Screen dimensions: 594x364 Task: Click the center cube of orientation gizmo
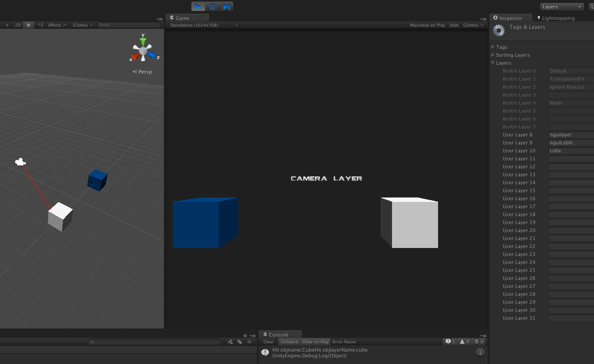click(143, 51)
